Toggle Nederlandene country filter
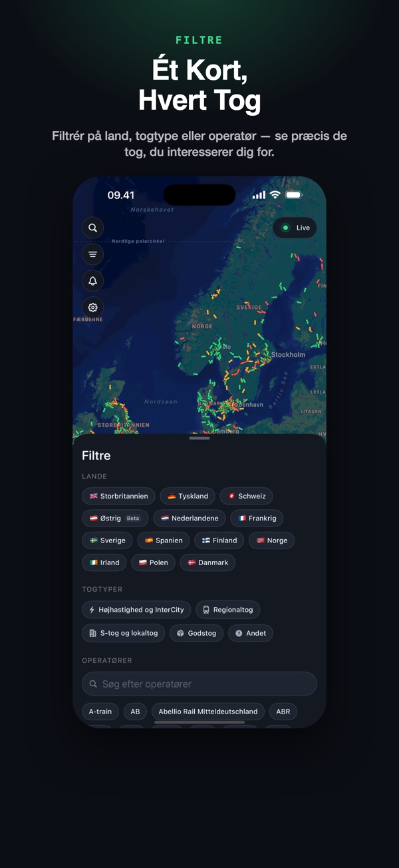This screenshot has height=868, width=399. click(x=190, y=518)
